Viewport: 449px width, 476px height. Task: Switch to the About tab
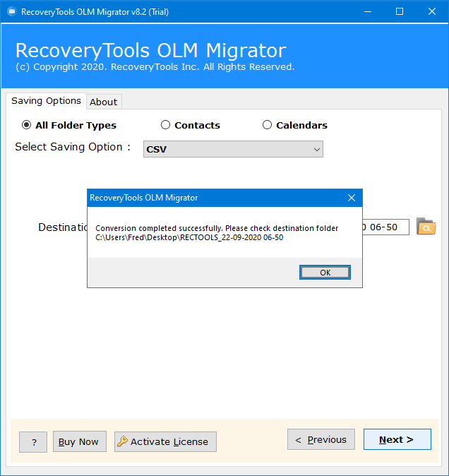pyautogui.click(x=104, y=102)
